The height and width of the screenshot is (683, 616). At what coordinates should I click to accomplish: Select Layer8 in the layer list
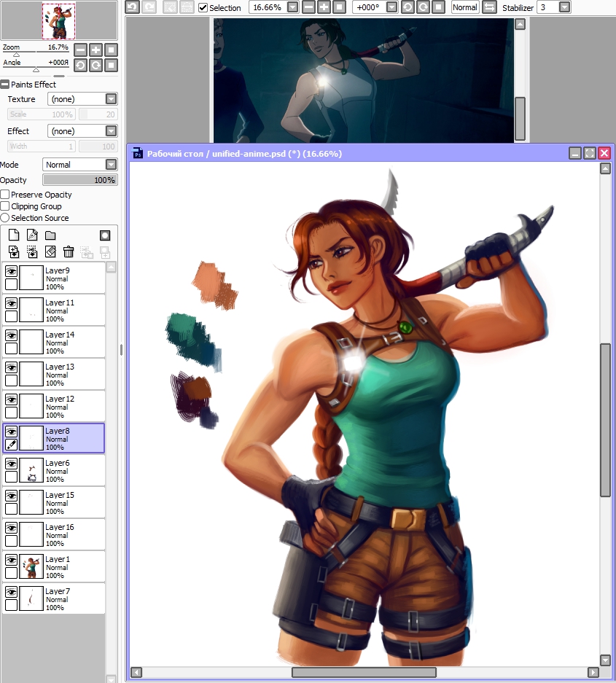[x=54, y=438]
